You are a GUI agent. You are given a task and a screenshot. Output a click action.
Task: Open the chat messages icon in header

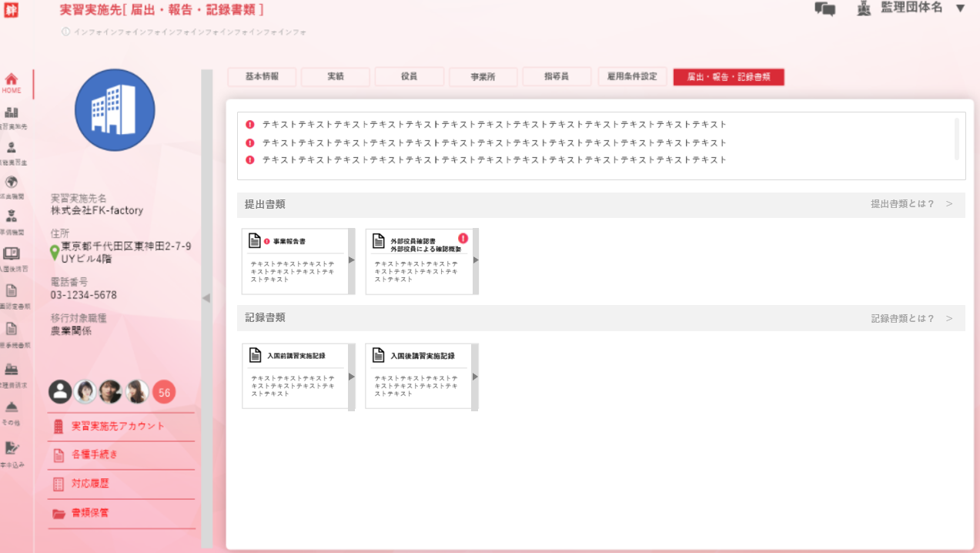click(824, 9)
